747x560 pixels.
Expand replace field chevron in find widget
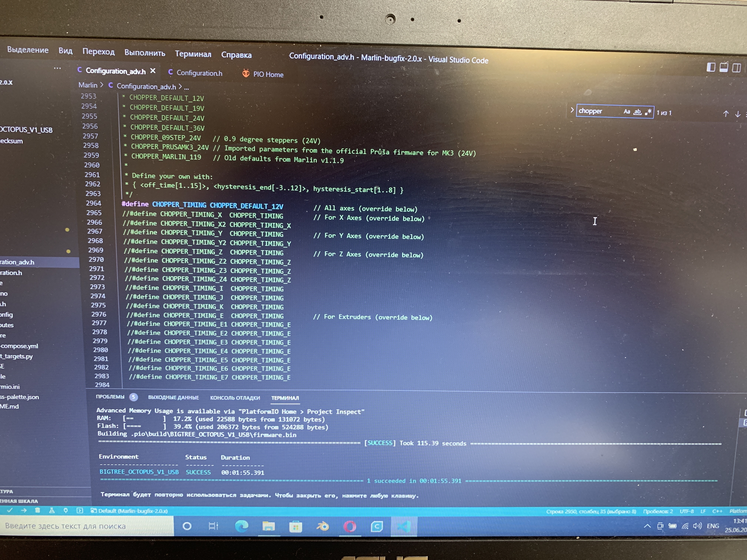tap(572, 110)
